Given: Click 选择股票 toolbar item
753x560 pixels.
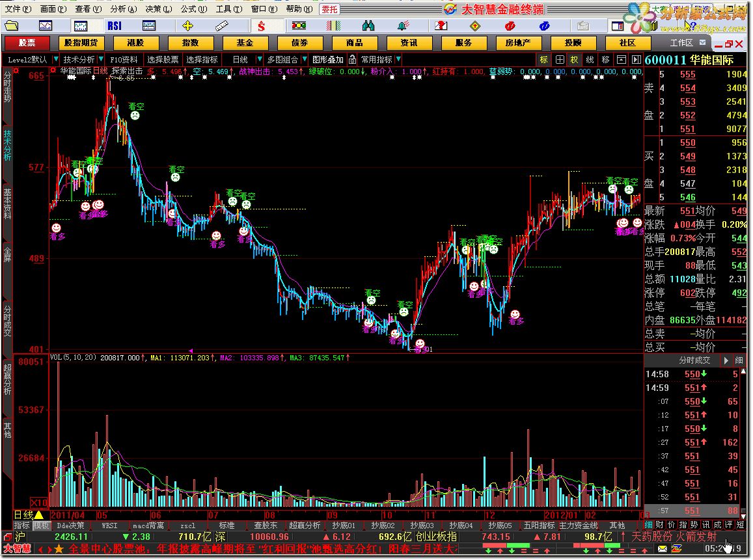Looking at the screenshot, I should pyautogui.click(x=162, y=59).
